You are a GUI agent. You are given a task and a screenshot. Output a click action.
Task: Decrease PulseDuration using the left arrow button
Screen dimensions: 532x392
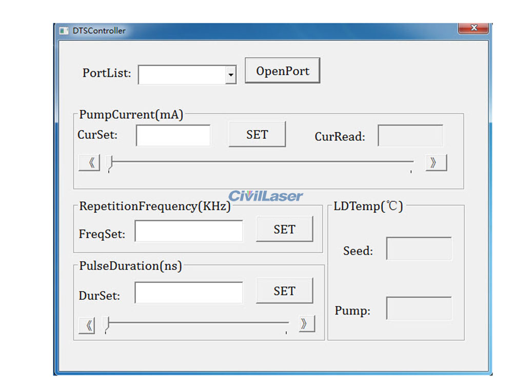point(87,325)
